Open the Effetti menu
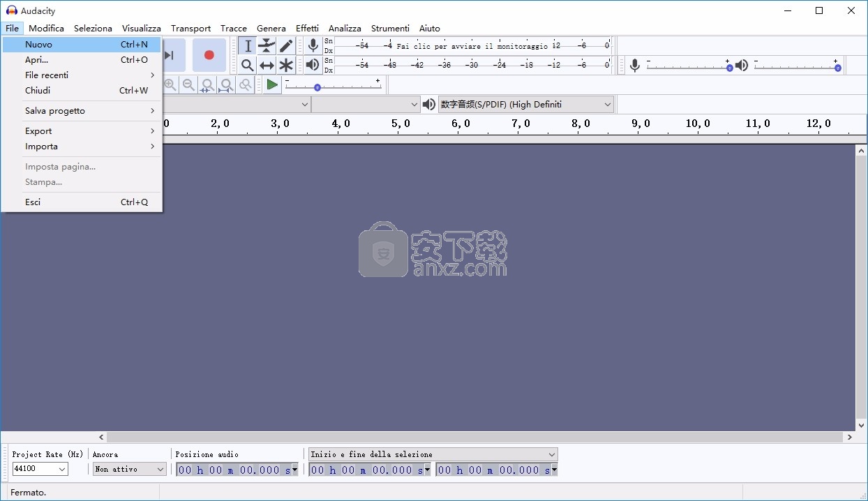Screen dimensions: 868x501 coord(307,29)
